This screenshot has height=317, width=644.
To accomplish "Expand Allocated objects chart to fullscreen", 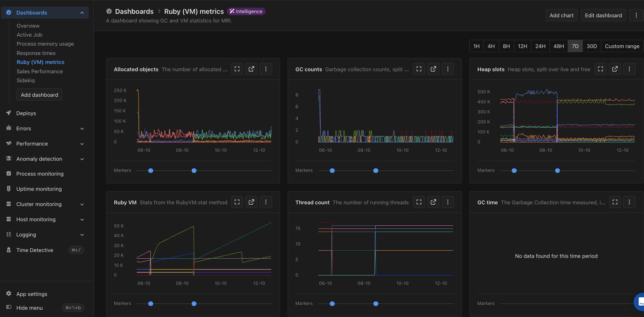I will pyautogui.click(x=237, y=69).
